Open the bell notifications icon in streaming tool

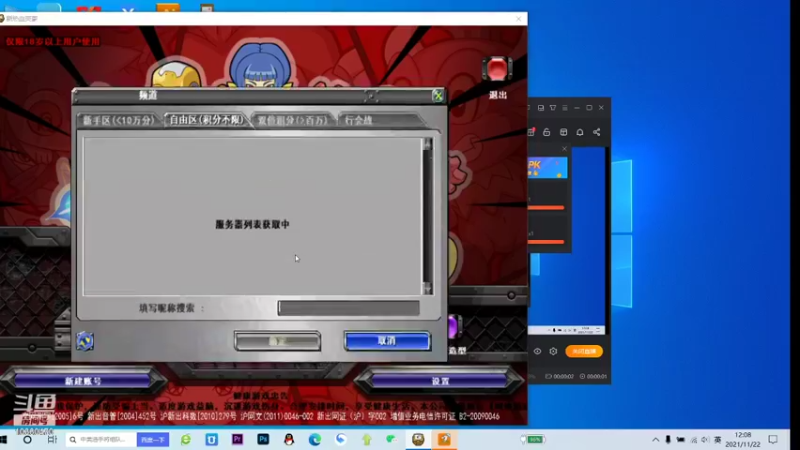point(580,132)
